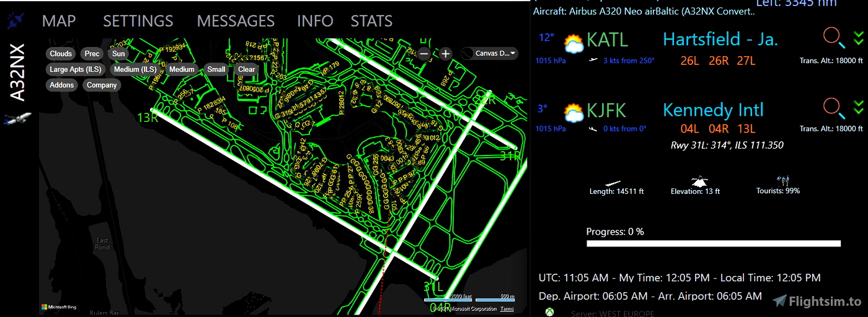The image size is (868, 317).
Task: Toggle the Sun map overlay
Action: (x=118, y=54)
